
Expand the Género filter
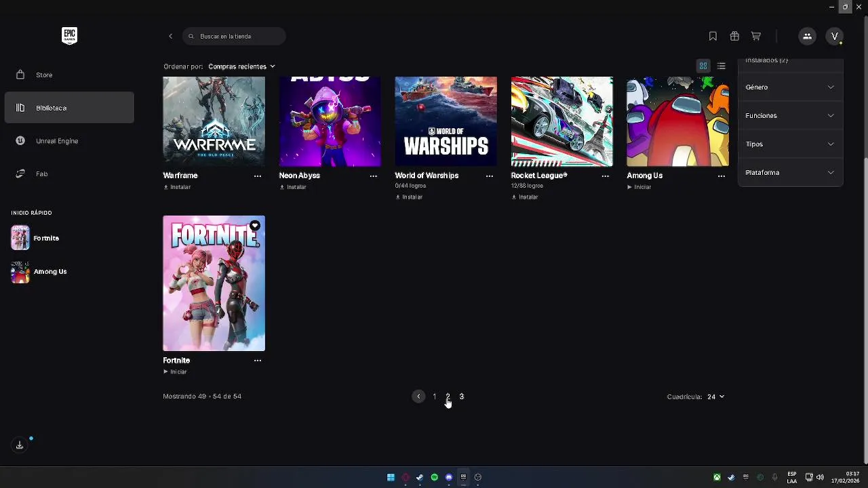[790, 87]
